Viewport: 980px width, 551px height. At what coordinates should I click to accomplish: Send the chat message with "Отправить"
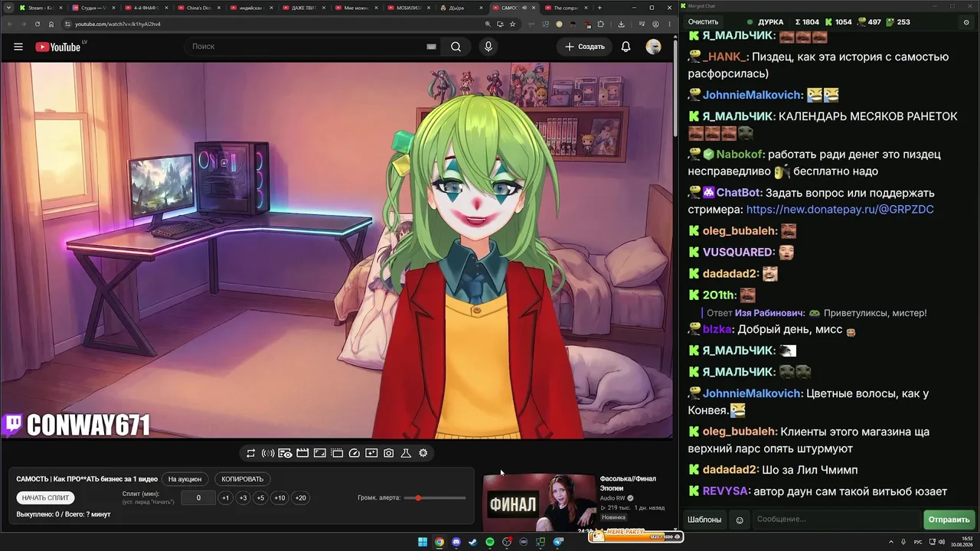pyautogui.click(x=949, y=520)
